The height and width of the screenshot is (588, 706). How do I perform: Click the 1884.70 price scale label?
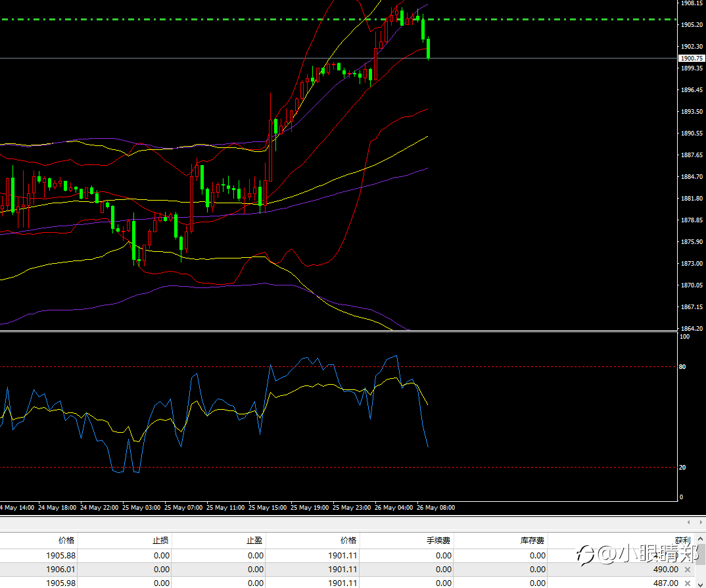692,177
